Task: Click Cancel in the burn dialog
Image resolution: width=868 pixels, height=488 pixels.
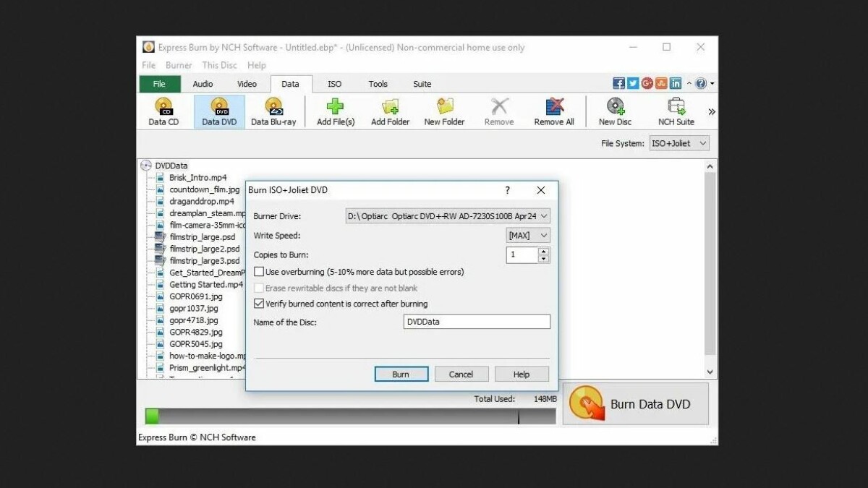Action: click(x=461, y=374)
